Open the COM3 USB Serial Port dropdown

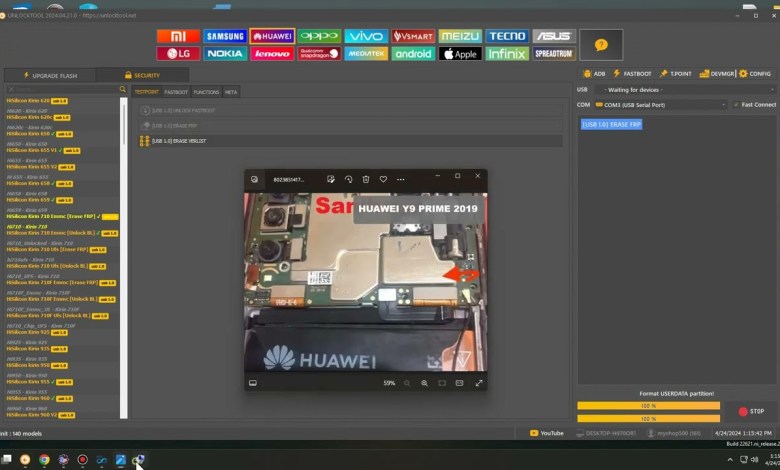click(661, 105)
